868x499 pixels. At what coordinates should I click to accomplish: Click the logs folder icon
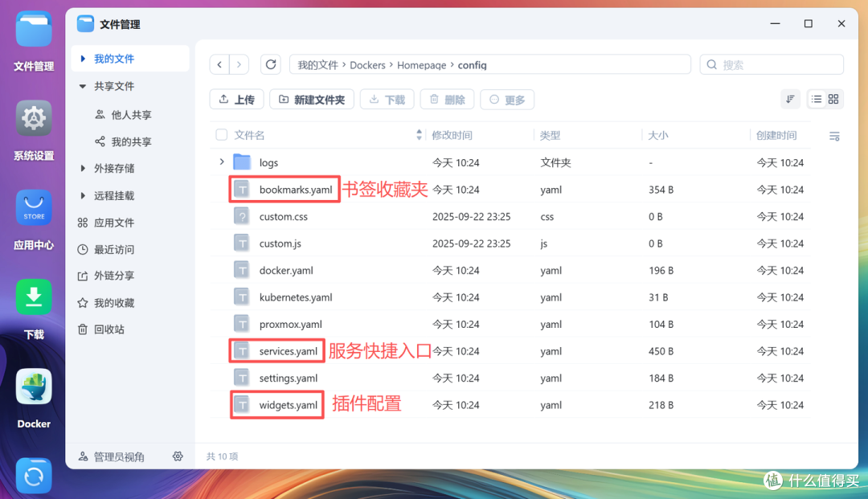click(242, 162)
